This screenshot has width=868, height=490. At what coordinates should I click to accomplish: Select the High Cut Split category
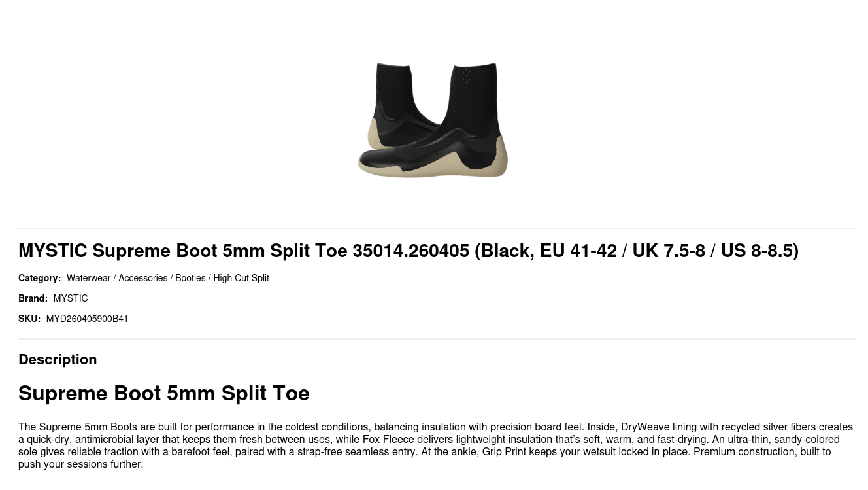point(241,278)
